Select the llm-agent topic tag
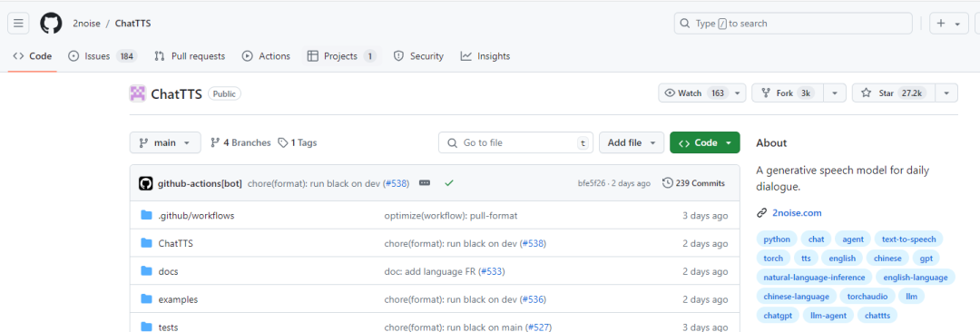 (x=828, y=316)
